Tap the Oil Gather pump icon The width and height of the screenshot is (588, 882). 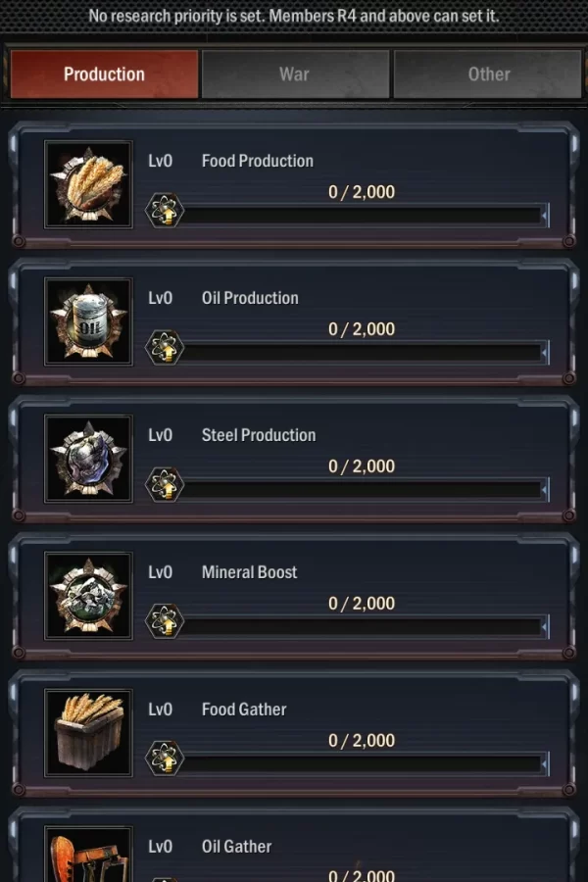click(88, 857)
